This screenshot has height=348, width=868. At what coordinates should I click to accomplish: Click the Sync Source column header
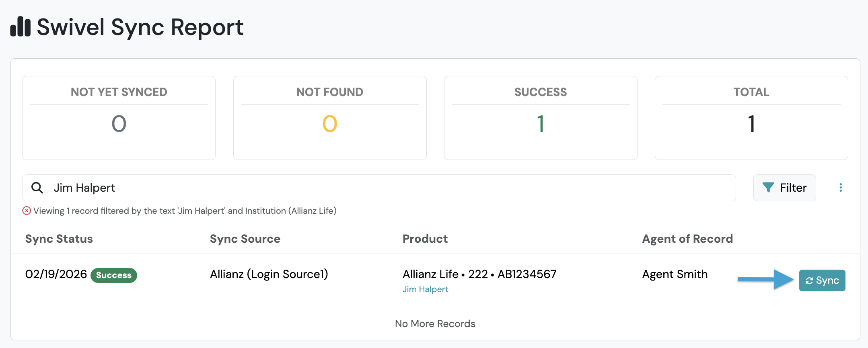pyautogui.click(x=245, y=239)
